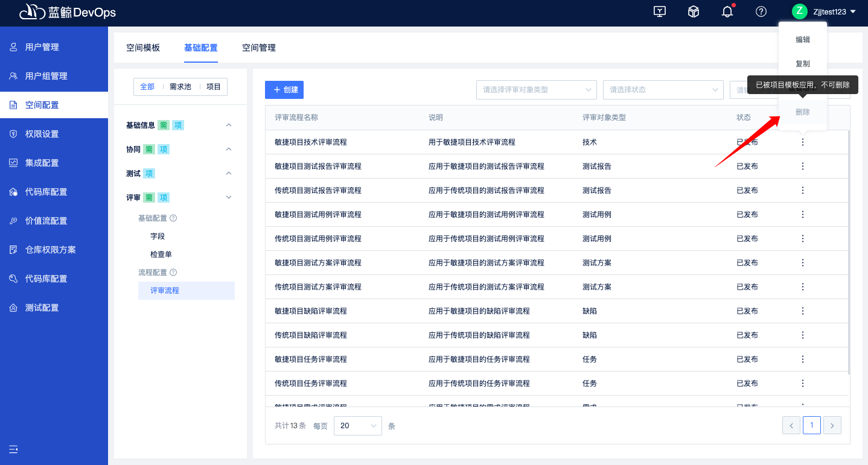The width and height of the screenshot is (868, 465).
Task: Open the 字段 tree item
Action: pyautogui.click(x=158, y=236)
